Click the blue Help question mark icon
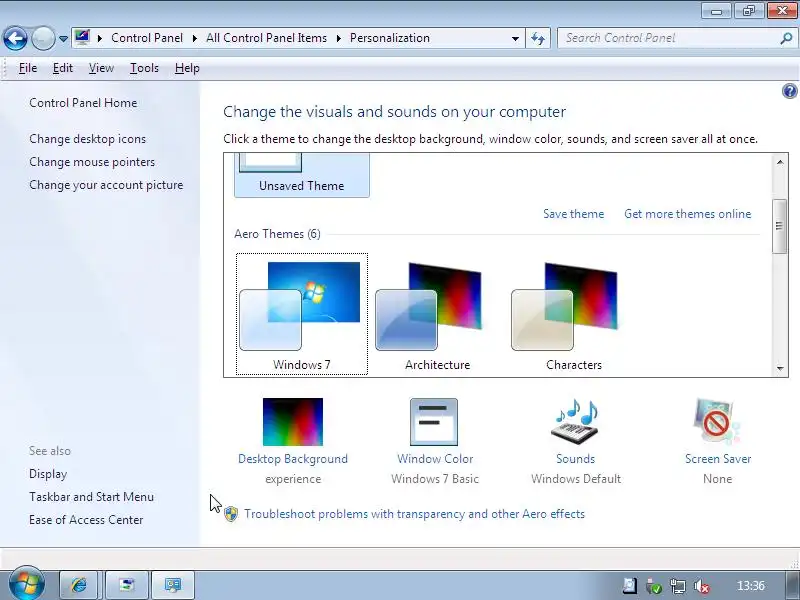800x600 pixels. click(x=789, y=91)
